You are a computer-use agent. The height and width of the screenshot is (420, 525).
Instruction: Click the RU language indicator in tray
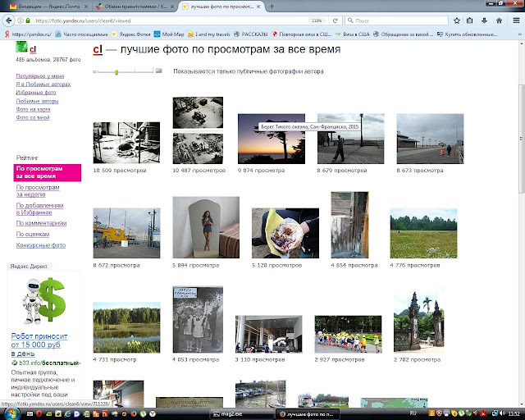pyautogui.click(x=413, y=413)
